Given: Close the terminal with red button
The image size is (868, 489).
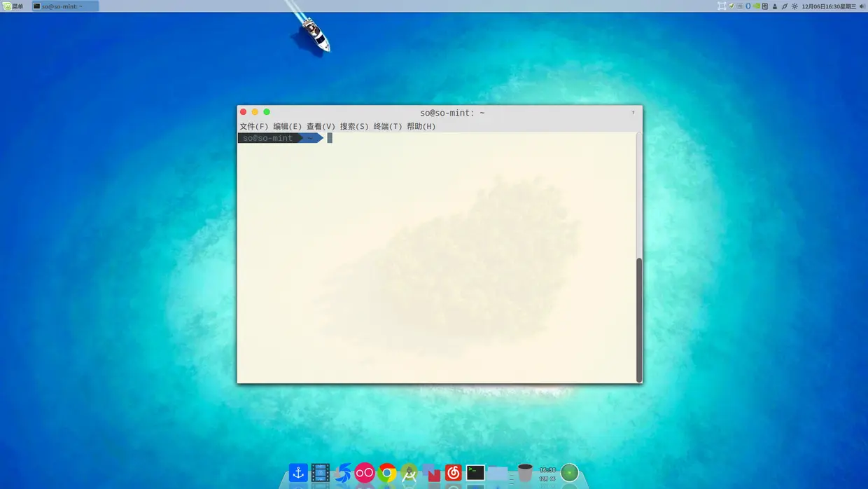Looking at the screenshot, I should pos(244,112).
